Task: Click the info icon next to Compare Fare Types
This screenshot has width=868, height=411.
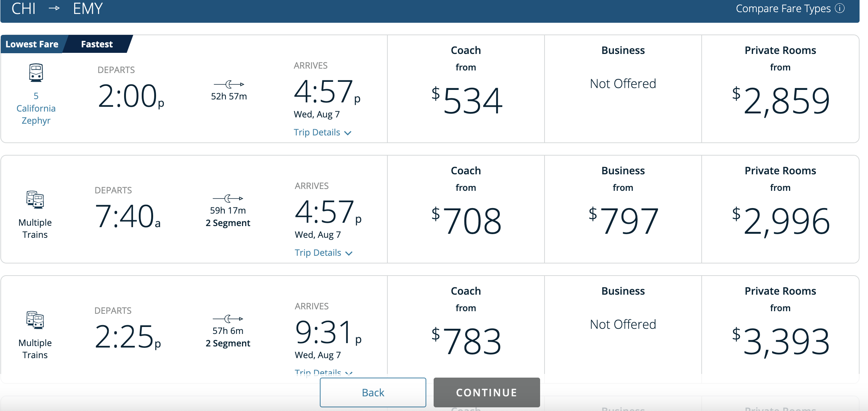Action: tap(840, 8)
